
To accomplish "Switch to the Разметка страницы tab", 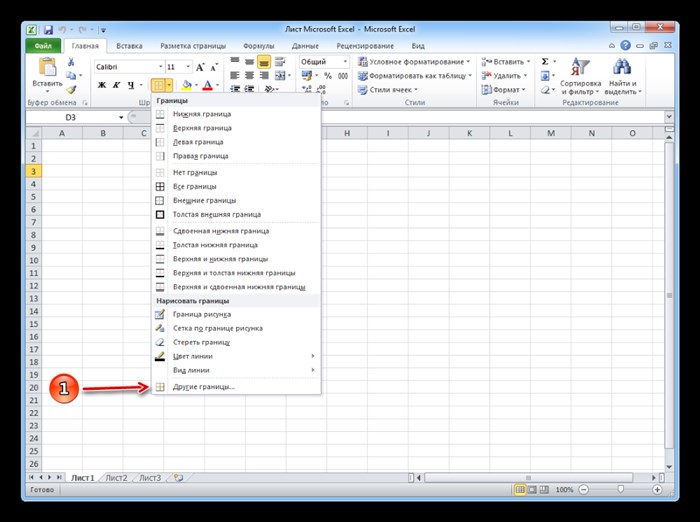I will click(x=193, y=46).
